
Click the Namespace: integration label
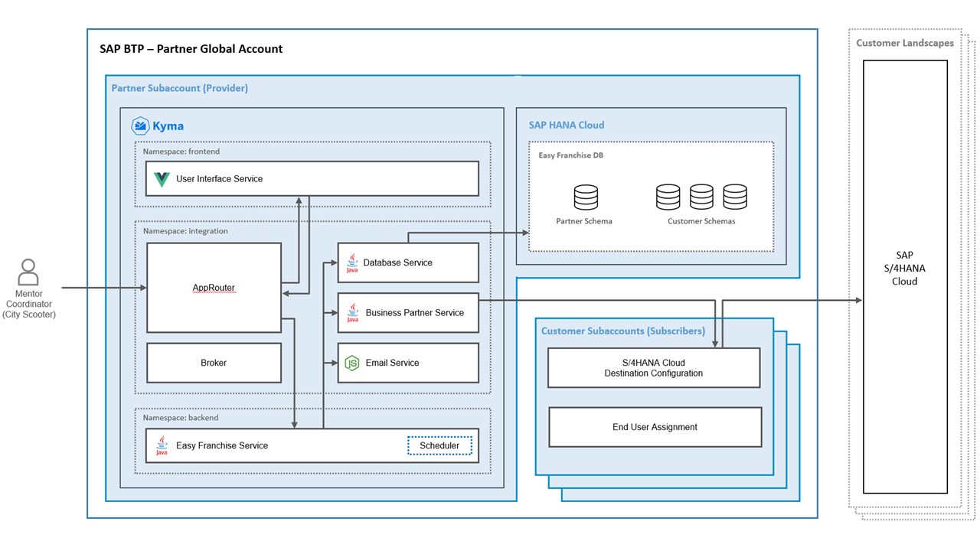point(185,230)
